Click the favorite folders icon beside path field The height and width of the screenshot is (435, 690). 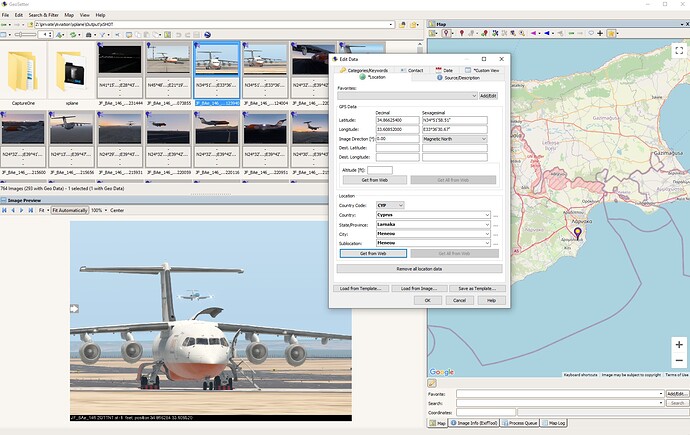pos(414,25)
